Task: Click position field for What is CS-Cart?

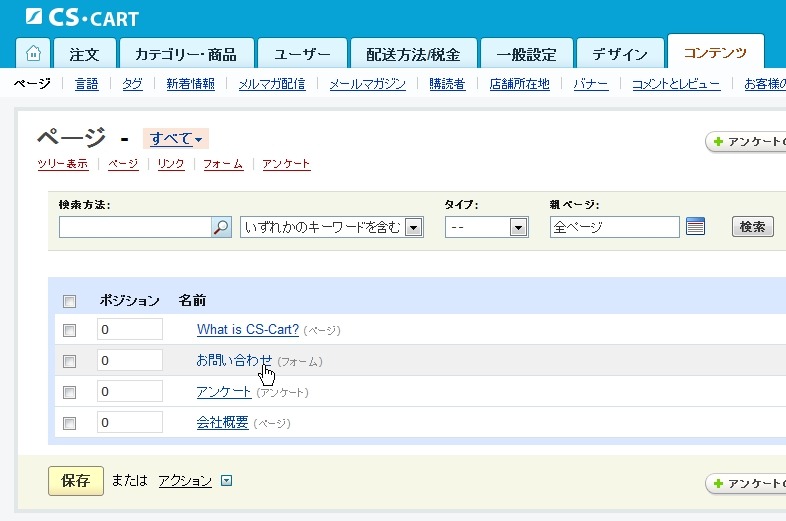Action: [x=130, y=329]
